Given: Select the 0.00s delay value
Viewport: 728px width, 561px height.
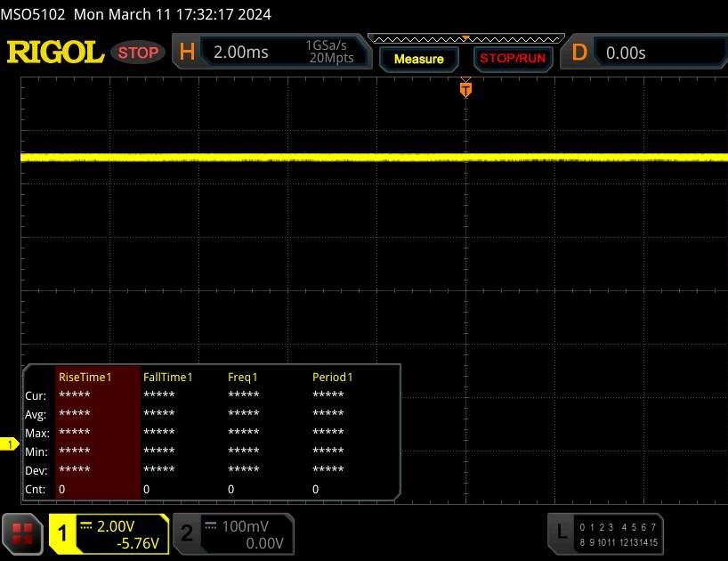Looking at the screenshot, I should point(626,53).
